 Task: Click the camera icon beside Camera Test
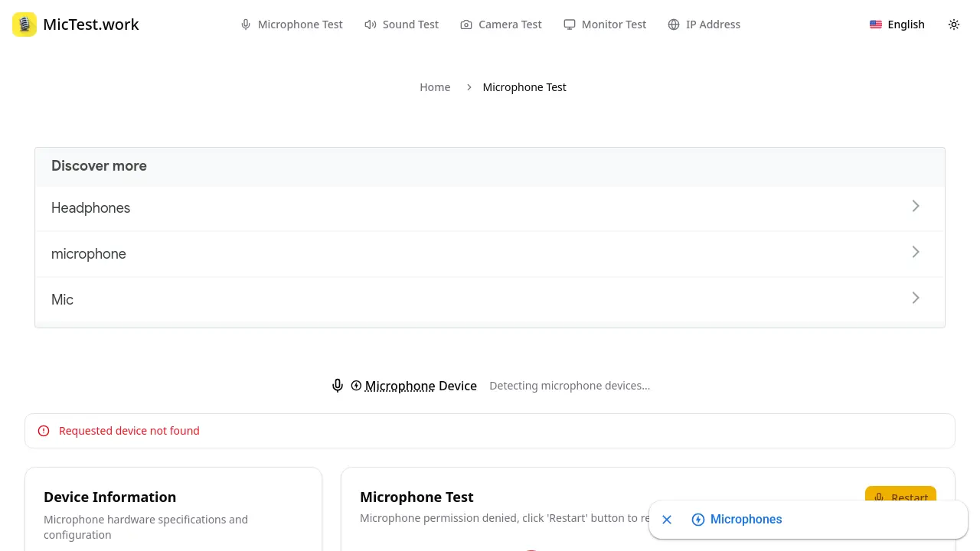[x=466, y=24]
